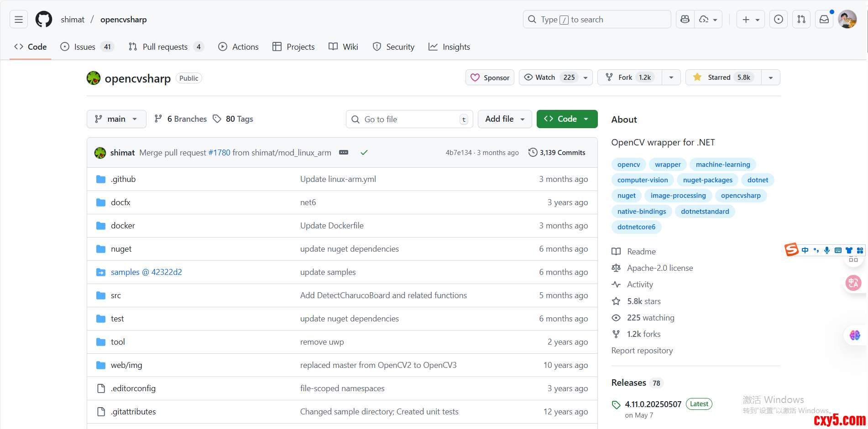Open the Copilot icon in header
The height and width of the screenshot is (429, 868).
(x=685, y=20)
